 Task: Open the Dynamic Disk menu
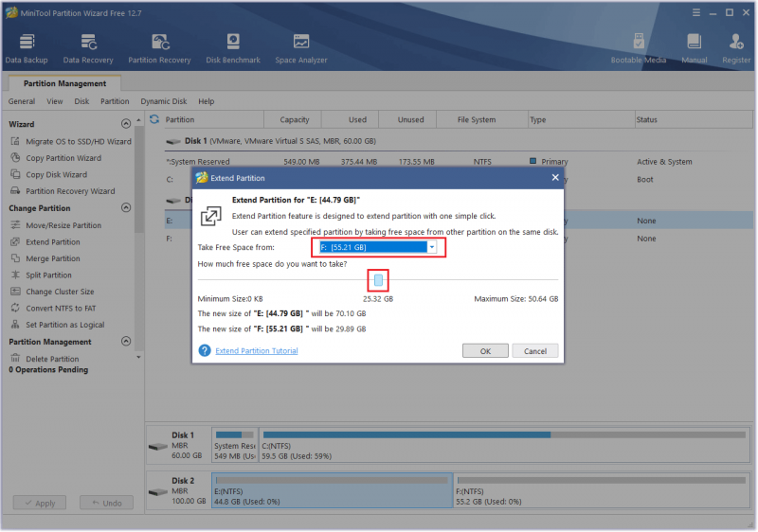(x=163, y=101)
